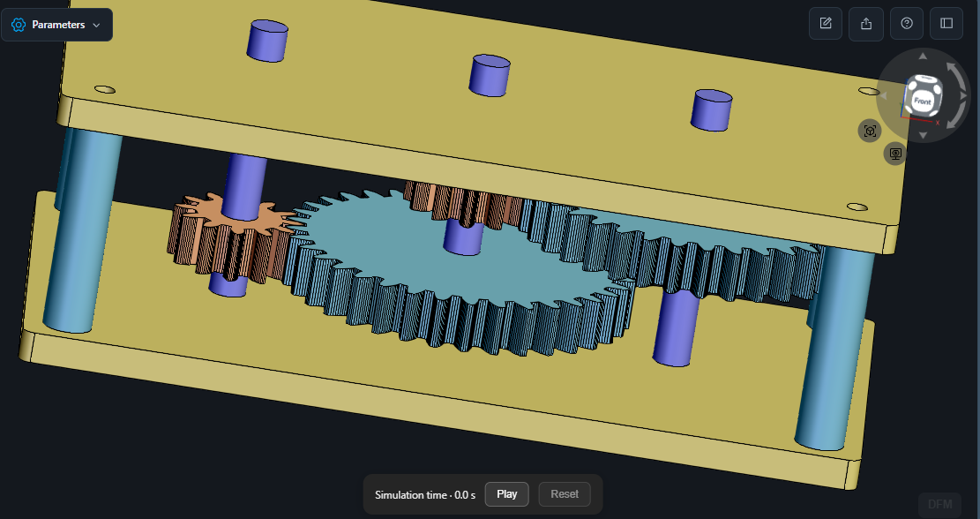Screen dimensions: 980x519
Task: Open the Parameters dropdown
Action: [x=56, y=25]
